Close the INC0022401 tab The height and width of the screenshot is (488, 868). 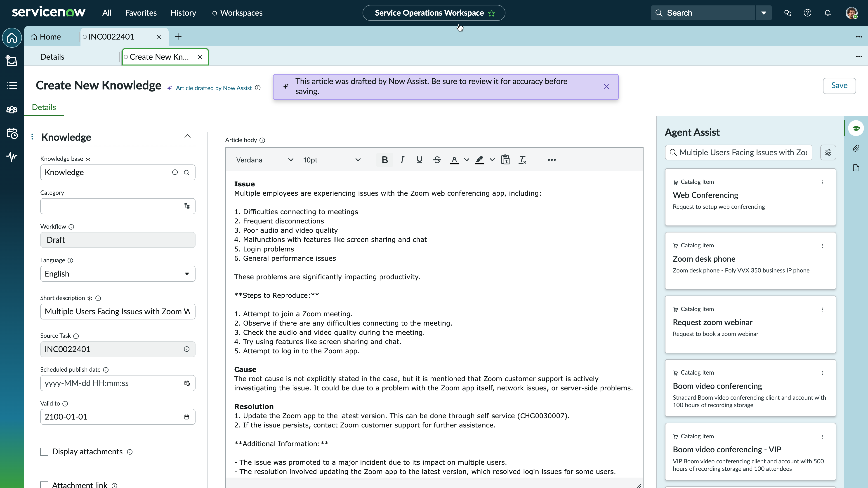(159, 37)
